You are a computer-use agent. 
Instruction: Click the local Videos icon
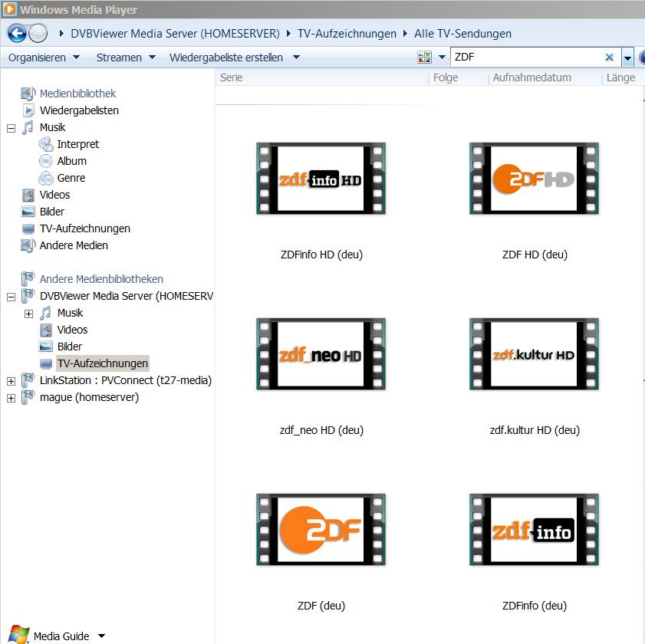point(28,195)
